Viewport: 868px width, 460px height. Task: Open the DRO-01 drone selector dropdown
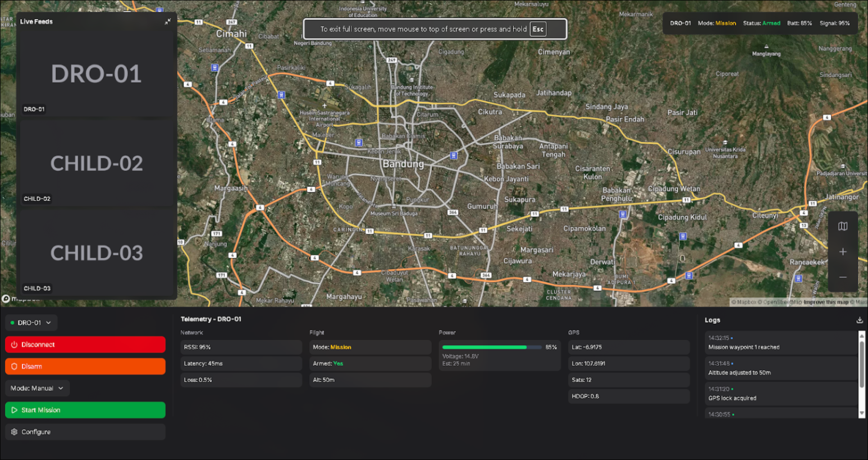pyautogui.click(x=31, y=323)
